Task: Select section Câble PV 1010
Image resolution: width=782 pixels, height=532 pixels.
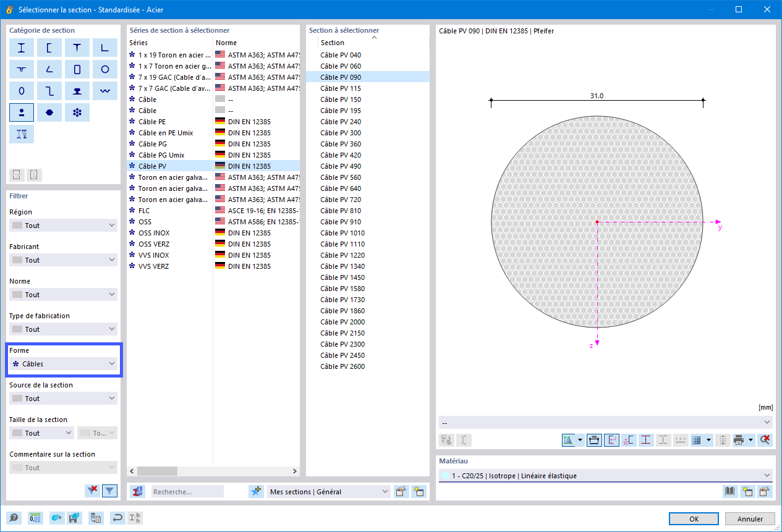Action: (x=368, y=233)
